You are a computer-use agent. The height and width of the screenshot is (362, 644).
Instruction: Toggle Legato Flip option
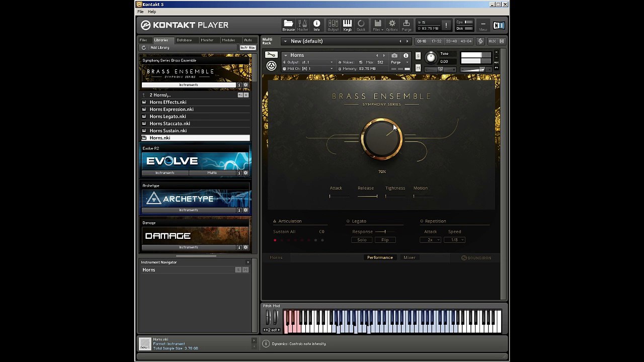385,240
